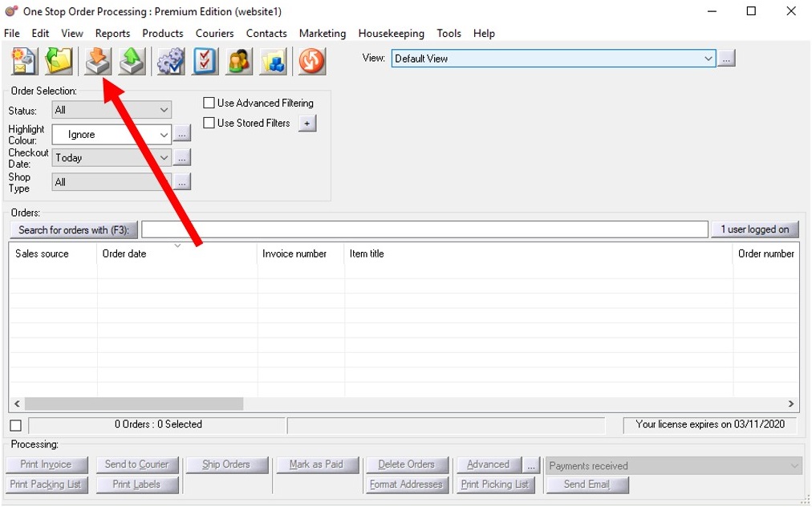Open the Checkout Date dropdown

pyautogui.click(x=112, y=157)
